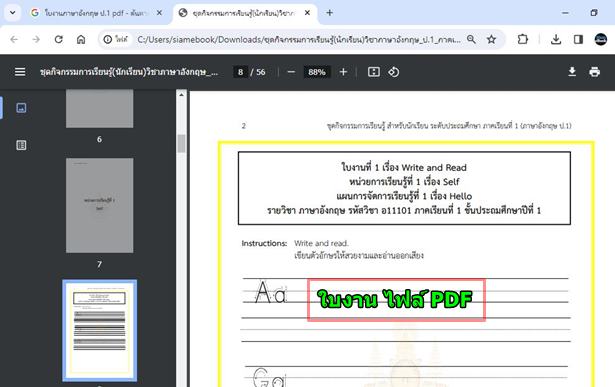
Task: Click the fit to page icon
Action: [x=373, y=72]
